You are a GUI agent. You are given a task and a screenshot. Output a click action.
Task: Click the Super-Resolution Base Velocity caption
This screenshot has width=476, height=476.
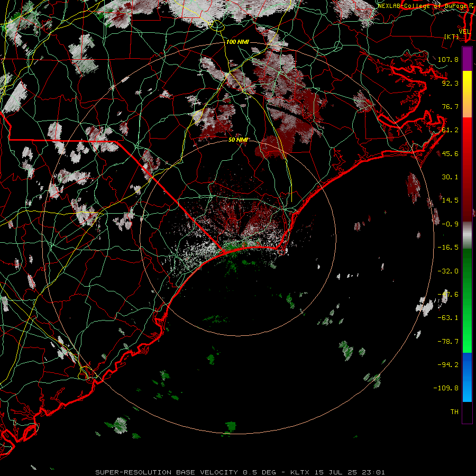240,472
